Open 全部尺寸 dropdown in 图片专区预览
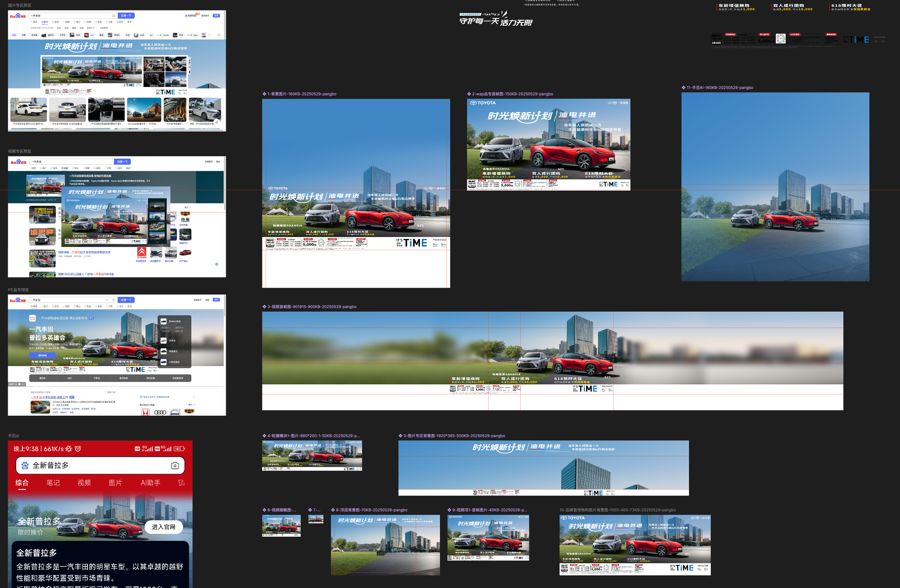Viewport: 900px width, 588px height. (92, 28)
